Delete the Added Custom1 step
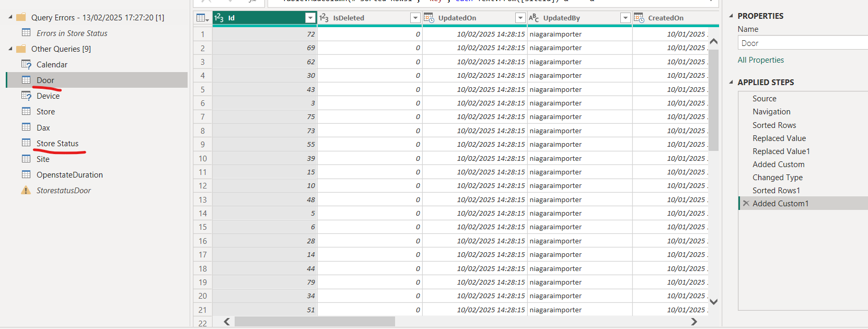868x329 pixels. click(746, 203)
